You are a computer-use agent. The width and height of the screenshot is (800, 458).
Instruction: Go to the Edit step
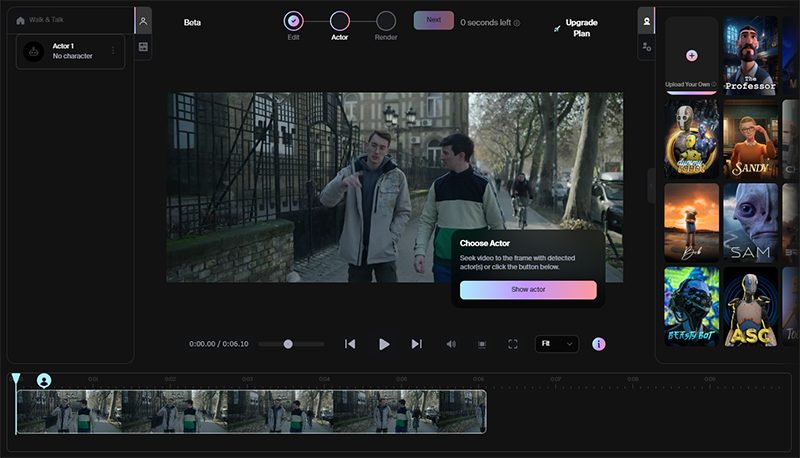pos(293,21)
